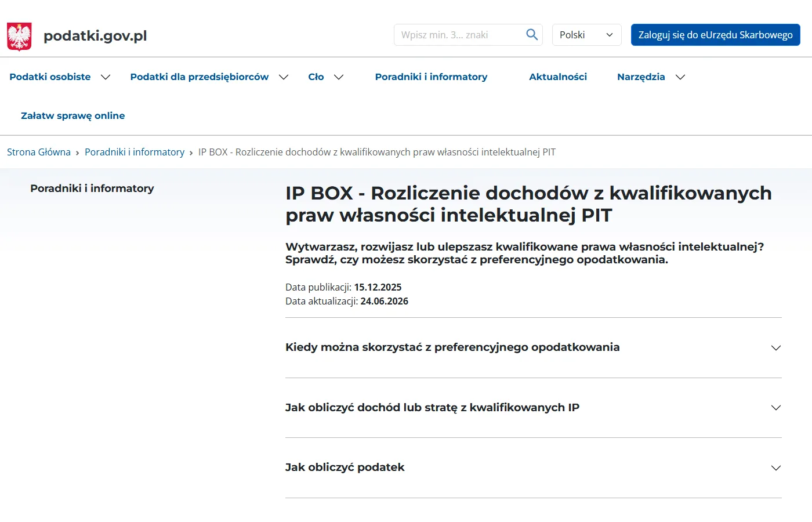Screen dimensions: 812x522
Task: Open the podatki.gov.pl home link
Action: coord(95,36)
